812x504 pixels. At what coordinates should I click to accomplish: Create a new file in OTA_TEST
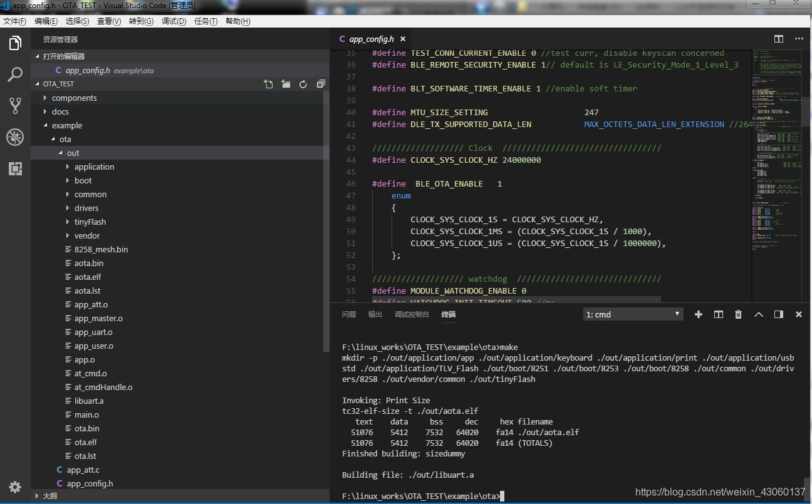269,84
